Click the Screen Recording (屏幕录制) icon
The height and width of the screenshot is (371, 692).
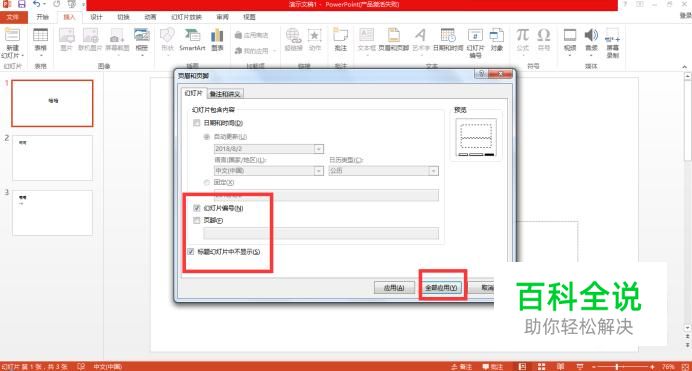613,35
